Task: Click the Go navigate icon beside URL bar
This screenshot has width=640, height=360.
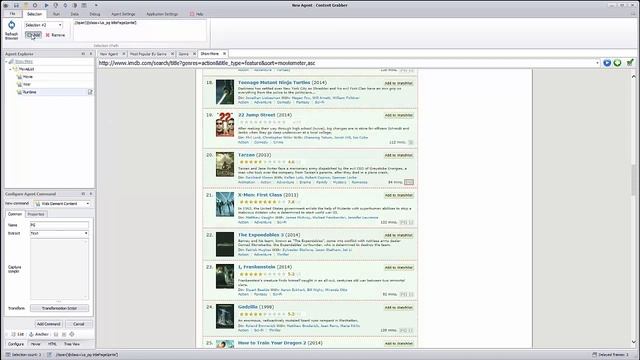Action: click(607, 63)
